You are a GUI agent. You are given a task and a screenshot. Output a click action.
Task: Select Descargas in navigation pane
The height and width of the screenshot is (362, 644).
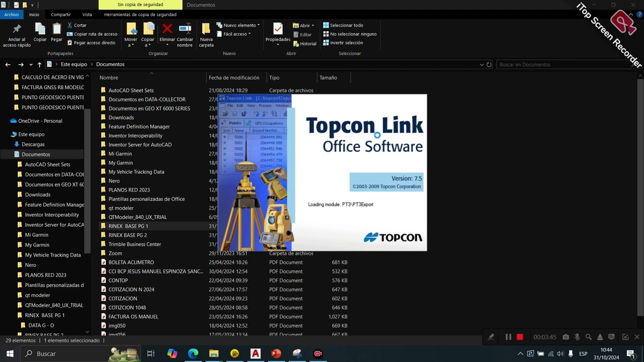(33, 144)
